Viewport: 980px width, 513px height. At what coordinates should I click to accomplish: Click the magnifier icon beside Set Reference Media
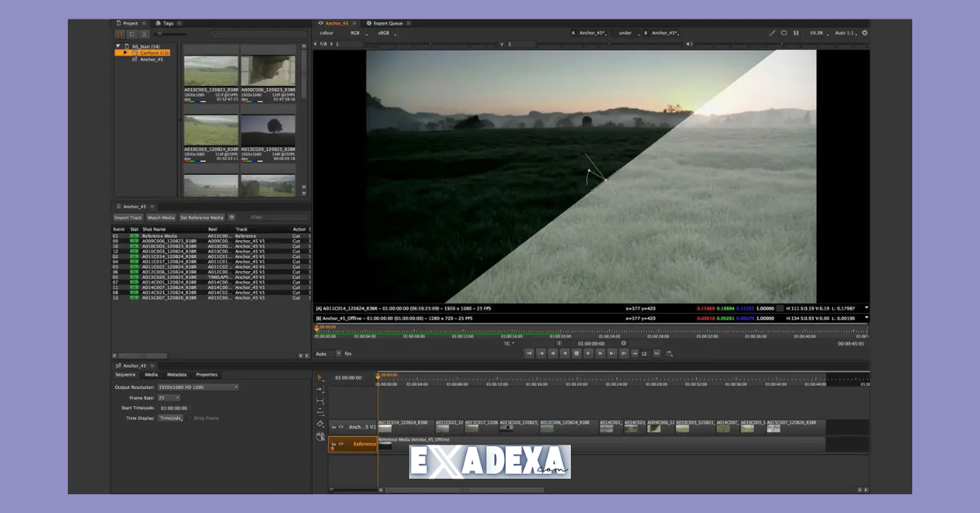click(231, 217)
